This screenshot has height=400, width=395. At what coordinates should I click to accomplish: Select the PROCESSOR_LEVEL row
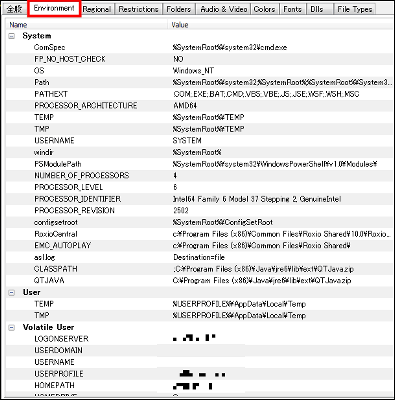click(199, 187)
